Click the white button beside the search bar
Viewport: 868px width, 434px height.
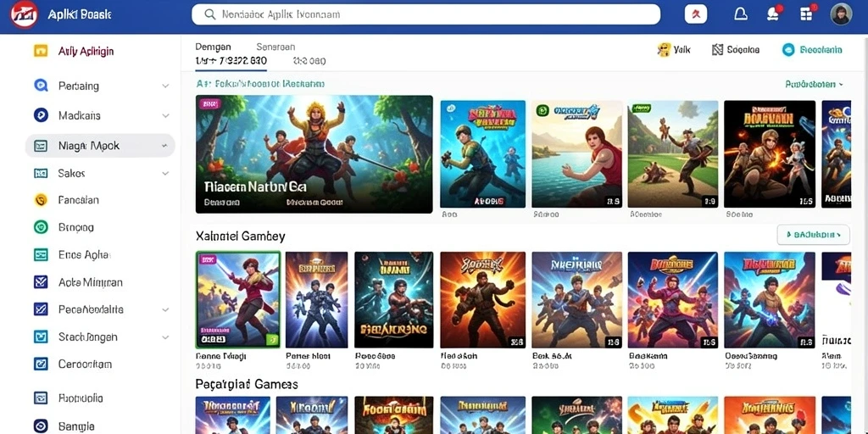695,14
